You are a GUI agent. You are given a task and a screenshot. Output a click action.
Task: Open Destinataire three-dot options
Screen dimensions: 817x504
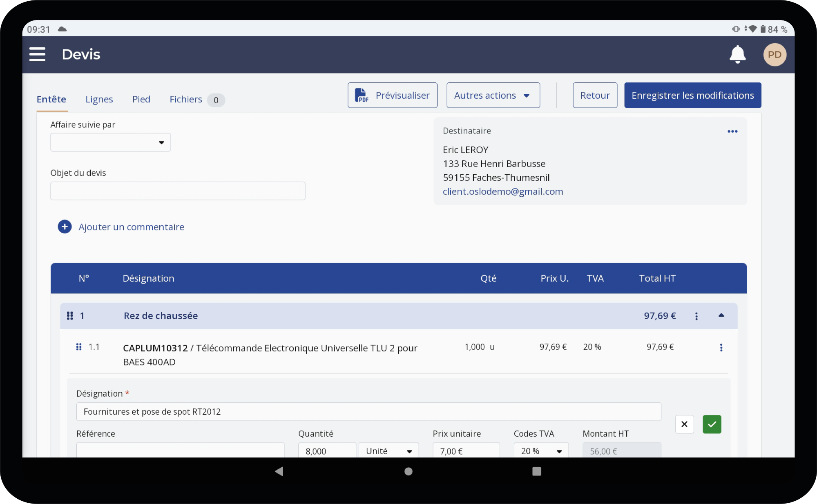(732, 131)
